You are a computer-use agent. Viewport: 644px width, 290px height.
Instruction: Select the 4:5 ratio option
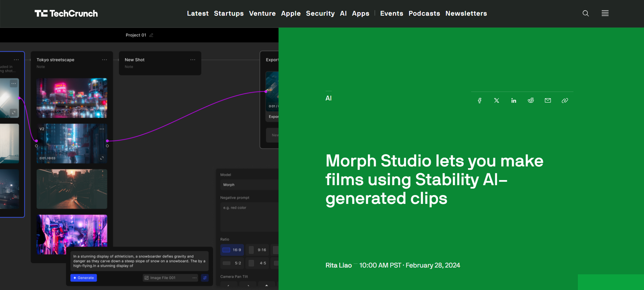(257, 263)
